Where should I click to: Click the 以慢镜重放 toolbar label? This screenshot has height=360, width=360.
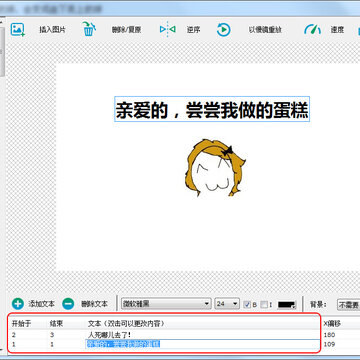click(x=265, y=30)
